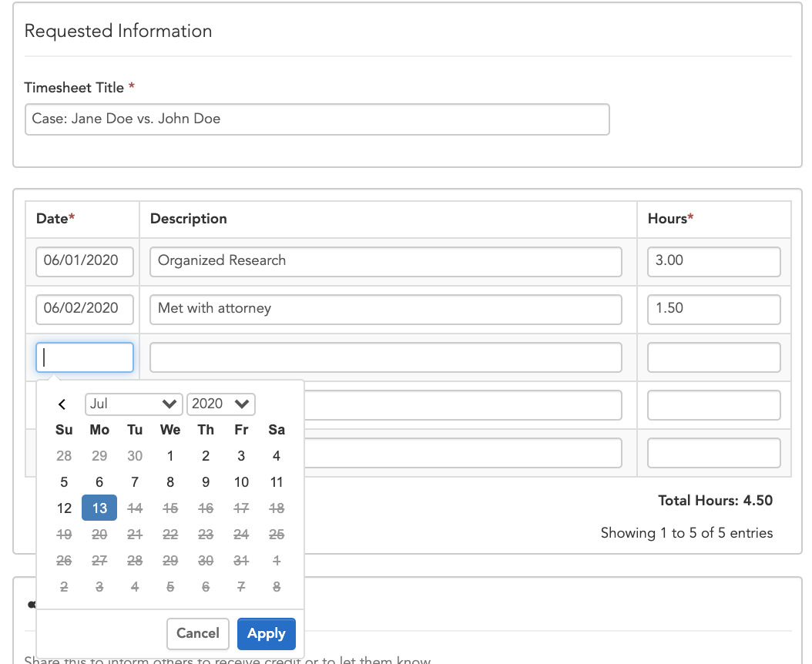Click the fifth-row empty hours field
The image size is (812, 664).
coord(713,453)
